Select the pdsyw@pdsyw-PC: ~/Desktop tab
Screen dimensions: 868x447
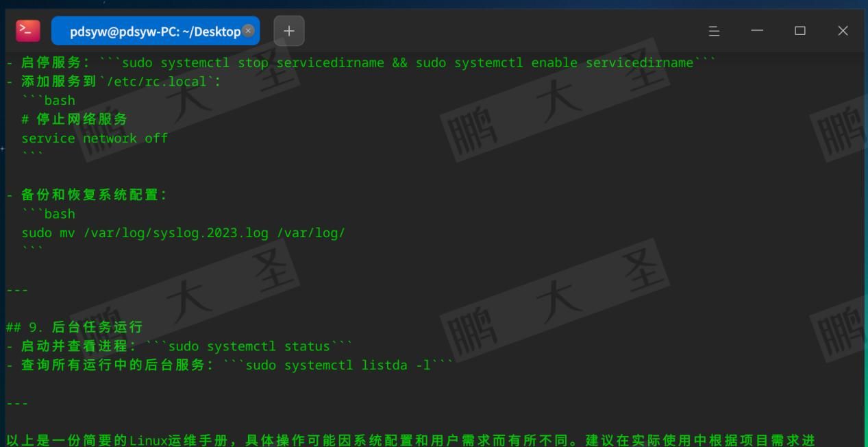click(x=156, y=31)
